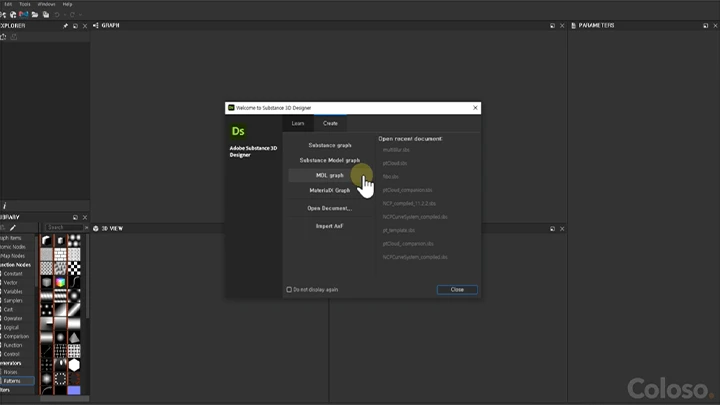720x405 pixels.
Task: Open the Window menu
Action: (46, 4)
